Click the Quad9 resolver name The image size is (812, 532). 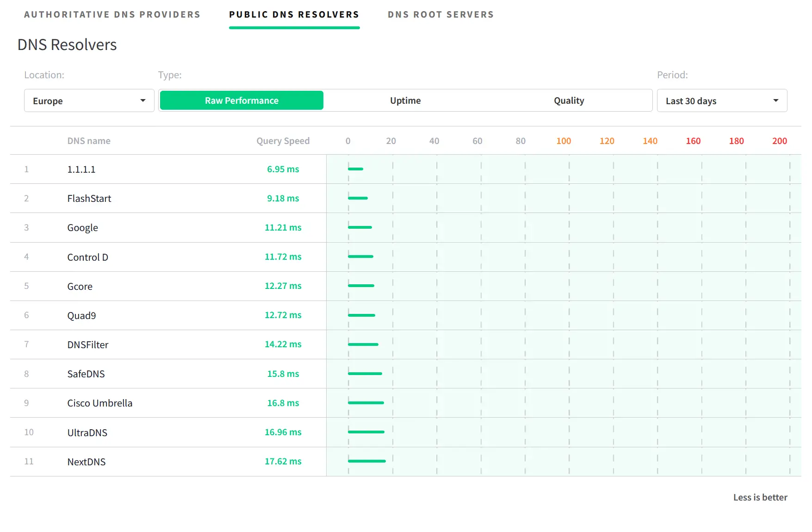click(82, 315)
